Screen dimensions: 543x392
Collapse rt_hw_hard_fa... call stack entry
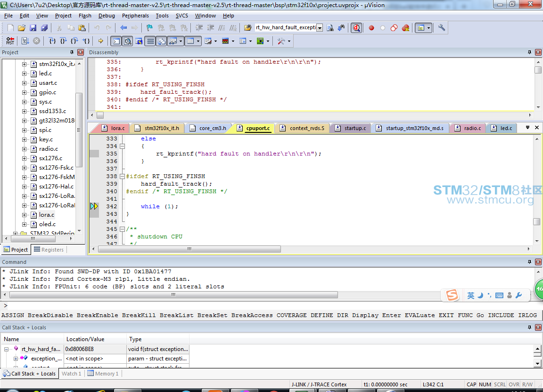(x=6, y=349)
